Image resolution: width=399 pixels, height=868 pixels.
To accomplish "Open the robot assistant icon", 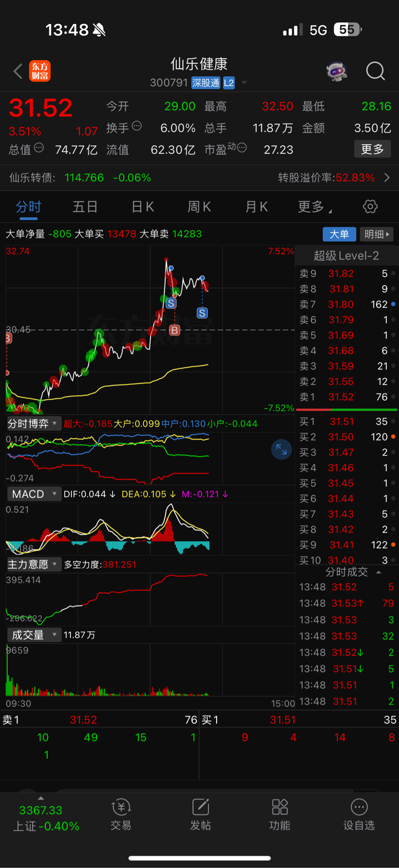I will (x=337, y=71).
